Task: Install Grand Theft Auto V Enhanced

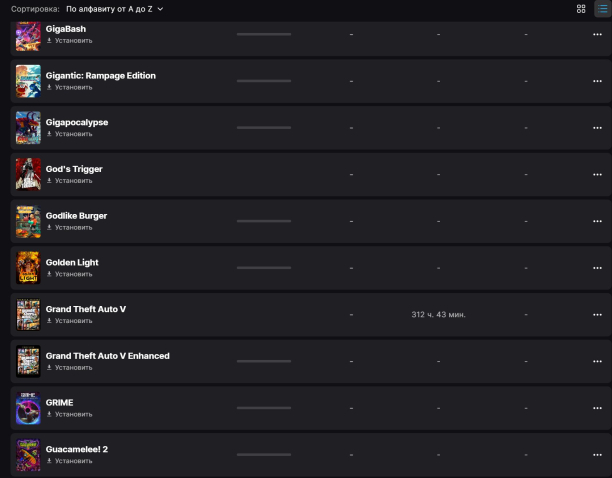Action: pos(70,367)
